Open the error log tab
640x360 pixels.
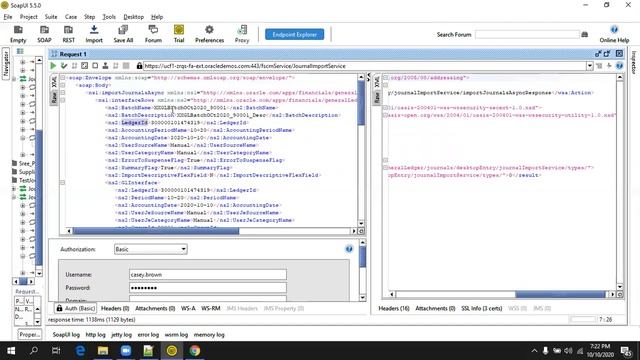(x=148, y=334)
